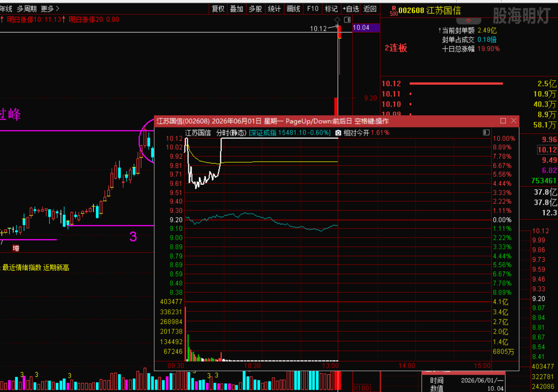Click the purple 10.04 price tag on the main chart axis
The image size is (558, 392).
[x=366, y=28]
